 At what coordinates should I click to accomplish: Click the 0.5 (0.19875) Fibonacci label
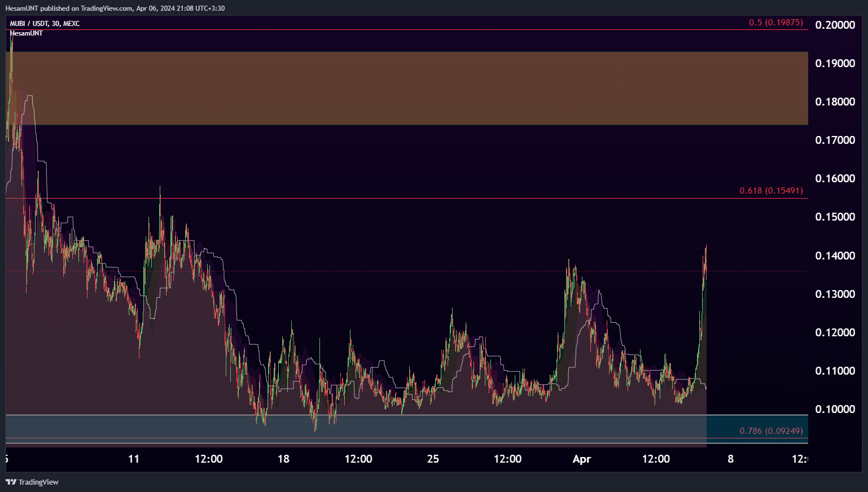point(775,23)
